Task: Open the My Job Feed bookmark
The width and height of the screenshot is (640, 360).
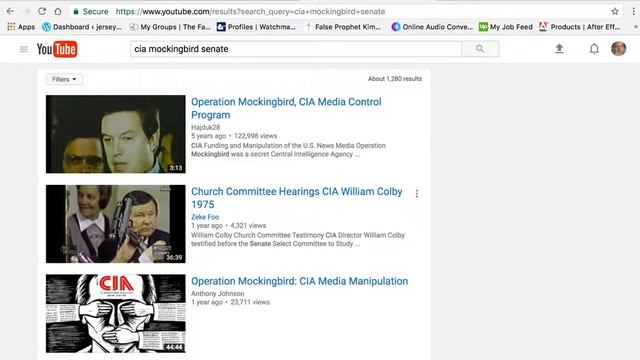Action: click(506, 27)
